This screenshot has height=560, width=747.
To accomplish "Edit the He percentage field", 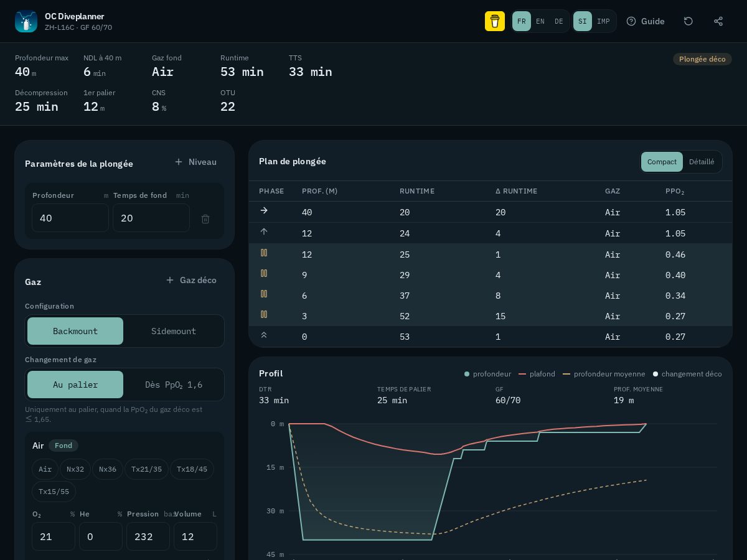I will pos(101,536).
